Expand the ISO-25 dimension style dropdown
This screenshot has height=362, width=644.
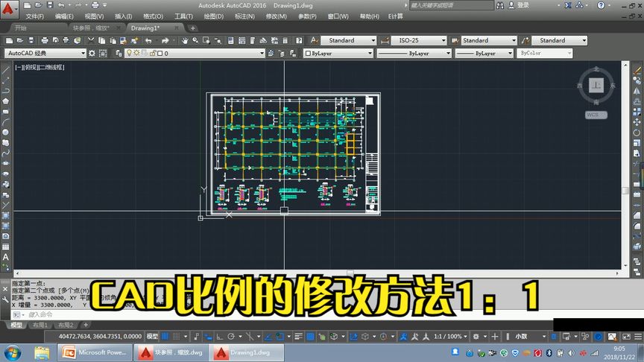tap(418, 40)
